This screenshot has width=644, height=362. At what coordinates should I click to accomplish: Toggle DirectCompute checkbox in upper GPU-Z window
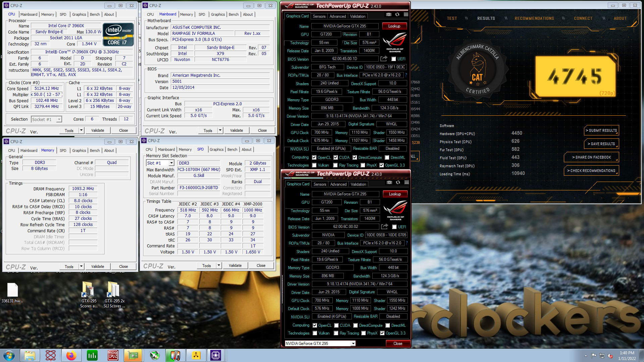tap(355, 157)
